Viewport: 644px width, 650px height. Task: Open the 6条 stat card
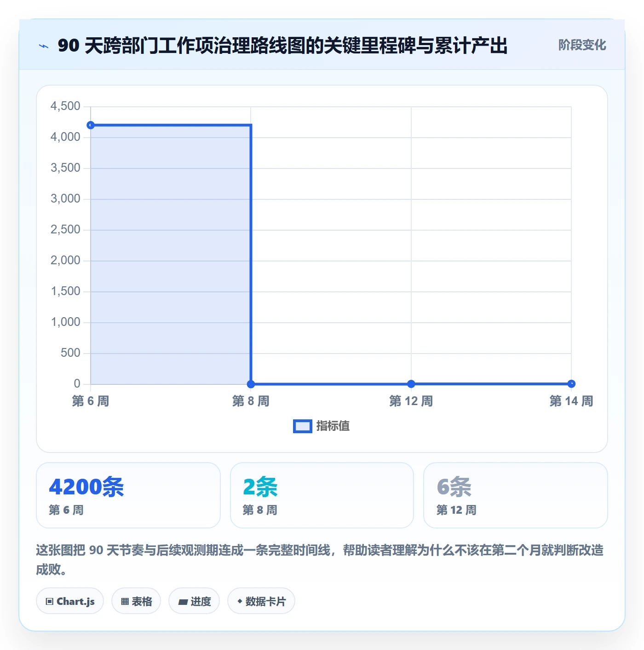[516, 495]
